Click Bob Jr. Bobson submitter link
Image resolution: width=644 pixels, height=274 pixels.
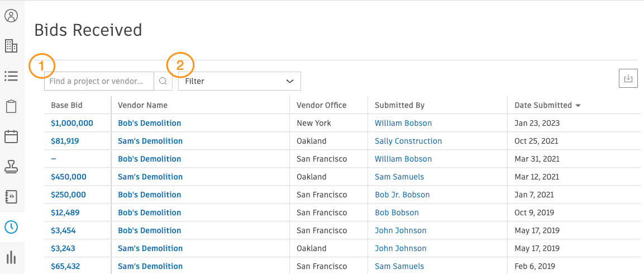coord(402,195)
